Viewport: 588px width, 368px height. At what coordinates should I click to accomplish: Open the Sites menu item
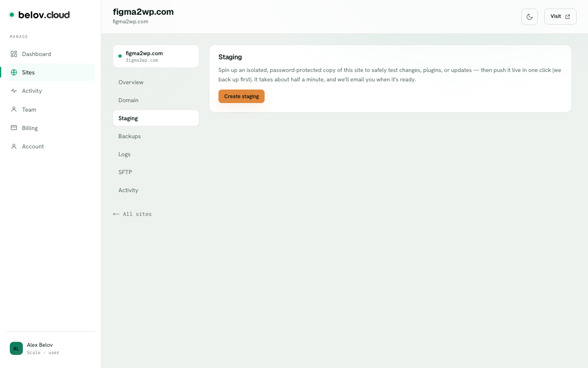coord(50,72)
